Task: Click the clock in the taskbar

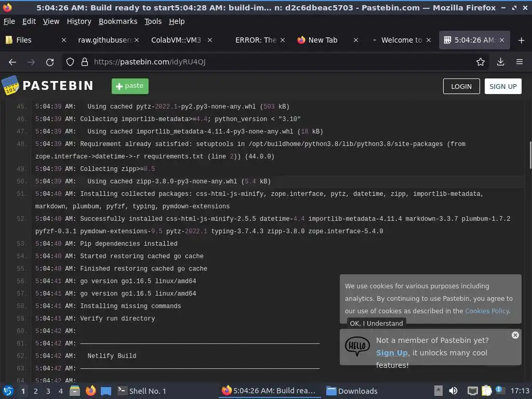Action: click(x=520, y=391)
